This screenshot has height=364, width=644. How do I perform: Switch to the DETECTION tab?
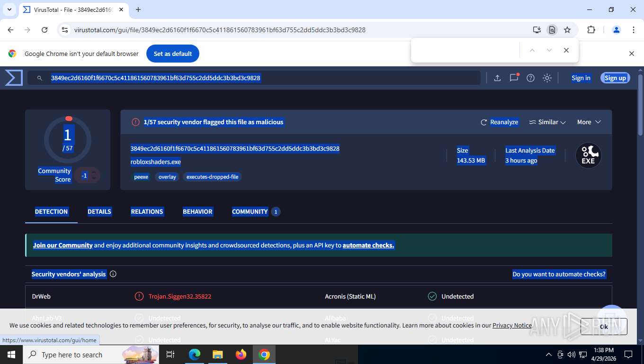tap(51, 211)
